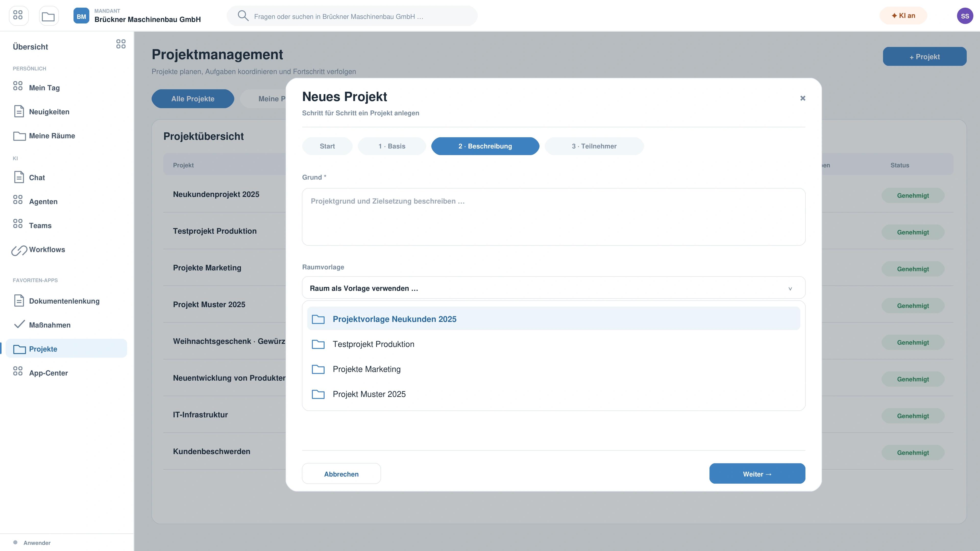Click Neukundenprojekt 2025 in project list
The width and height of the screenshot is (980, 551).
click(216, 194)
